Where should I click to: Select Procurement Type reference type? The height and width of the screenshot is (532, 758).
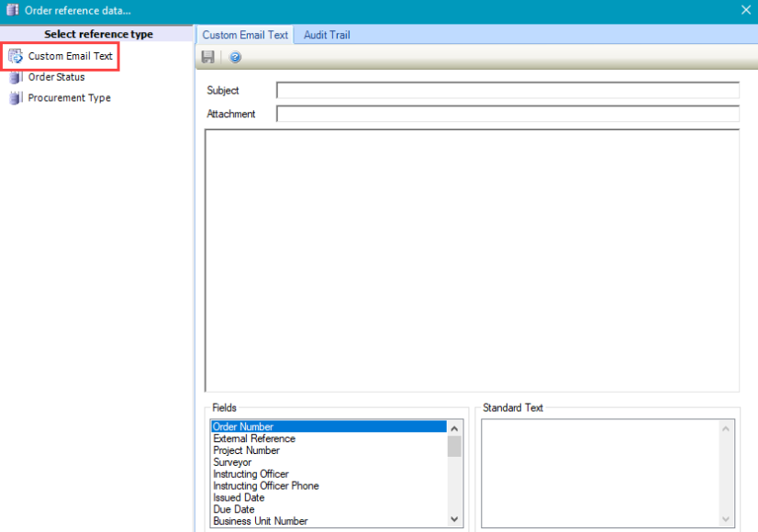coord(69,98)
